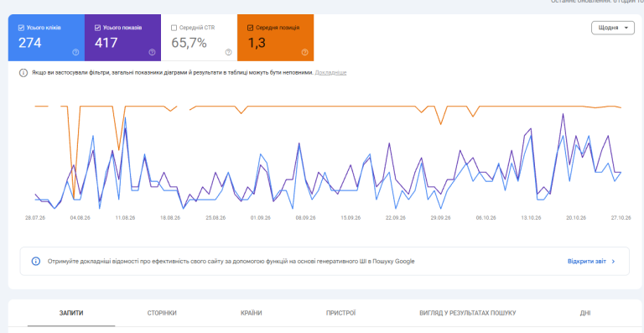
Task: Click chart date label 25.08.26
Action: (216, 218)
